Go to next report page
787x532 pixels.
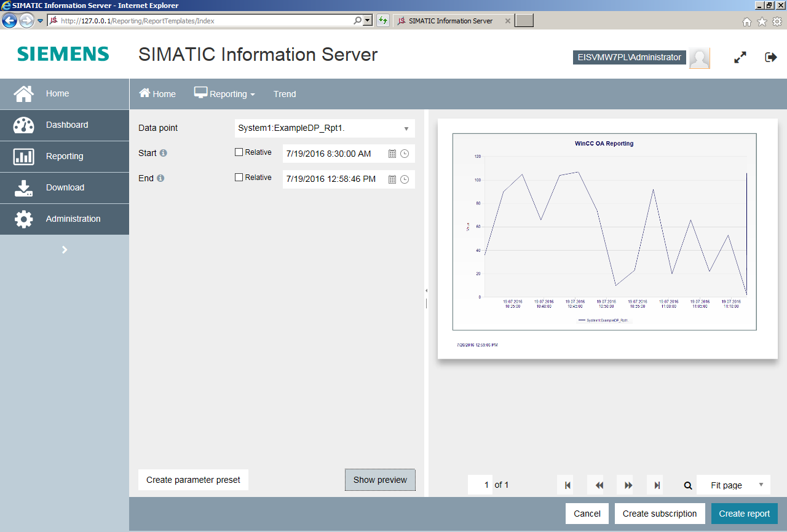[628, 485]
